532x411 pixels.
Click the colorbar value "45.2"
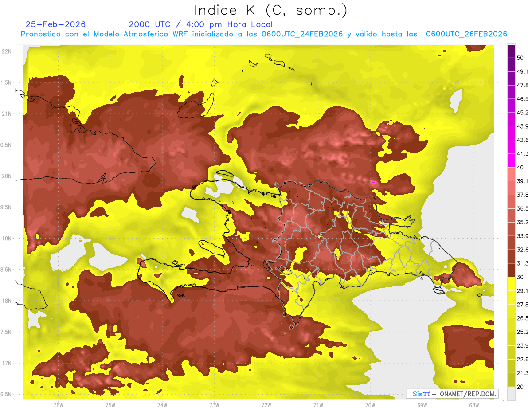coord(523,113)
